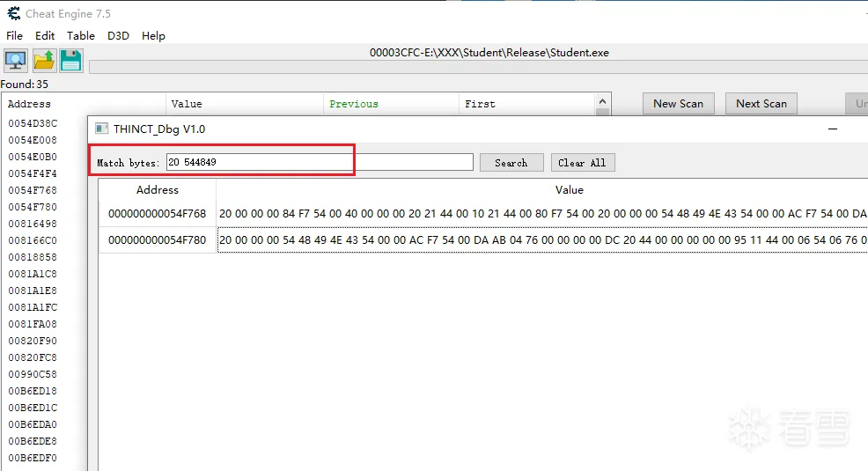Open the D3D menu
This screenshot has height=471, width=868.
coord(118,36)
